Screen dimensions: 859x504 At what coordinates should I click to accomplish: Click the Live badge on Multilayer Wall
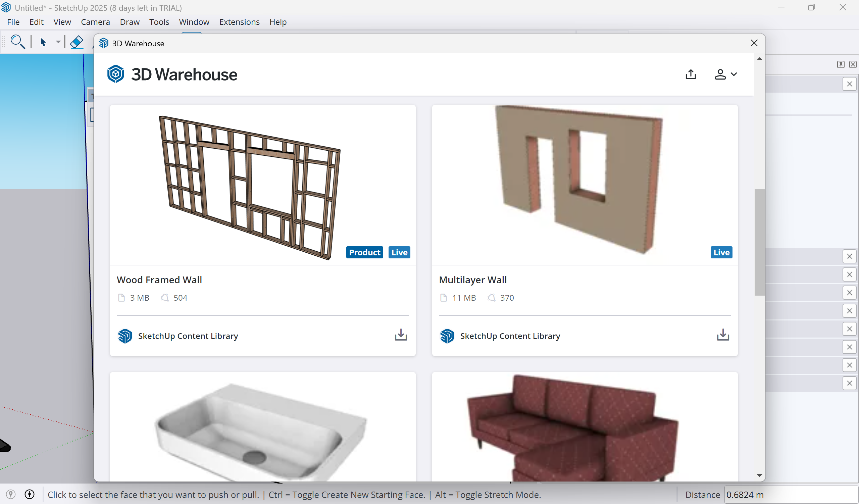[x=721, y=253]
